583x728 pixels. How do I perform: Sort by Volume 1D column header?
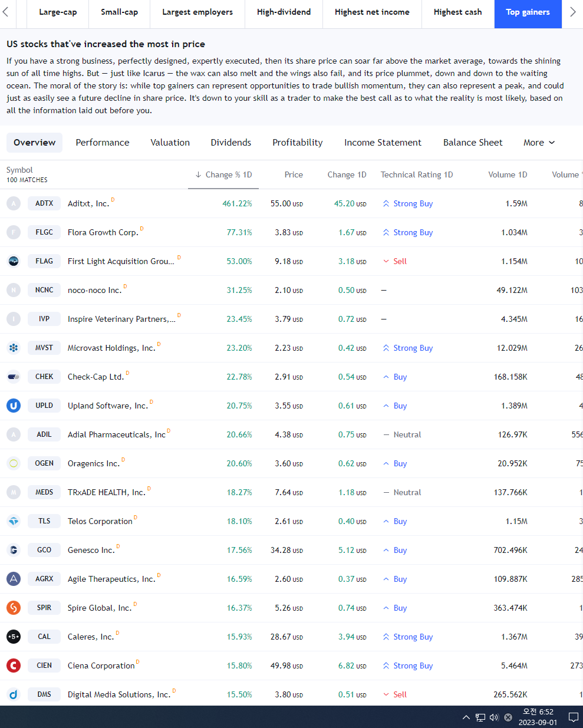click(508, 174)
